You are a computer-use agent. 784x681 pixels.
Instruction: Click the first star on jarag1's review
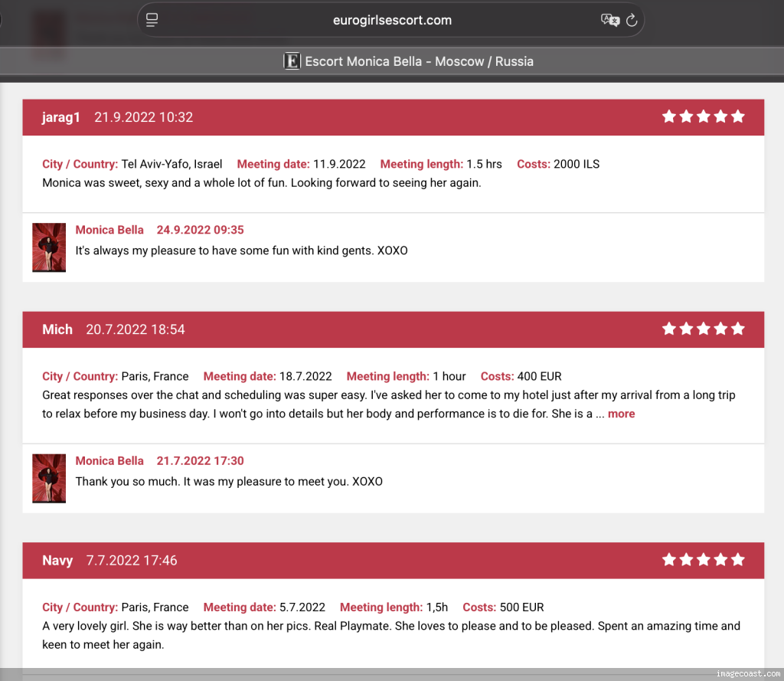tap(669, 116)
